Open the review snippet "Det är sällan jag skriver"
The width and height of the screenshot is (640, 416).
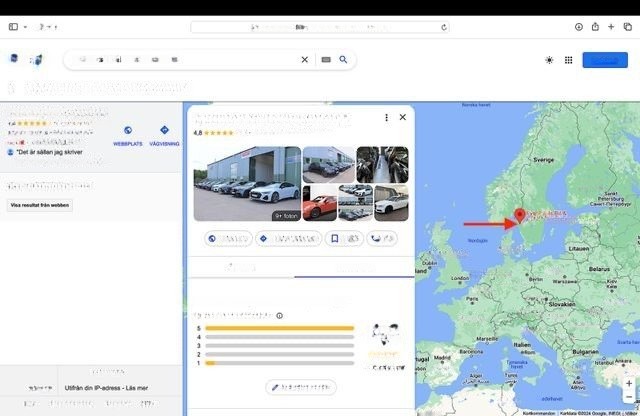[49, 152]
